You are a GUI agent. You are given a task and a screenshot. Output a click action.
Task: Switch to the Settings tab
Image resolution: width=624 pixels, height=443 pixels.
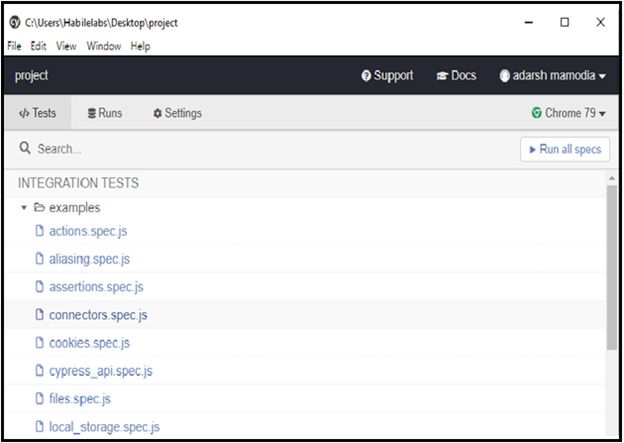(x=177, y=113)
